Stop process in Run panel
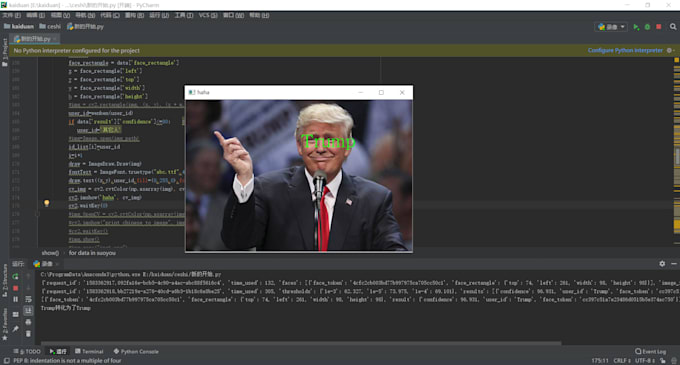Viewport: 680px width, 365px height. [16, 288]
